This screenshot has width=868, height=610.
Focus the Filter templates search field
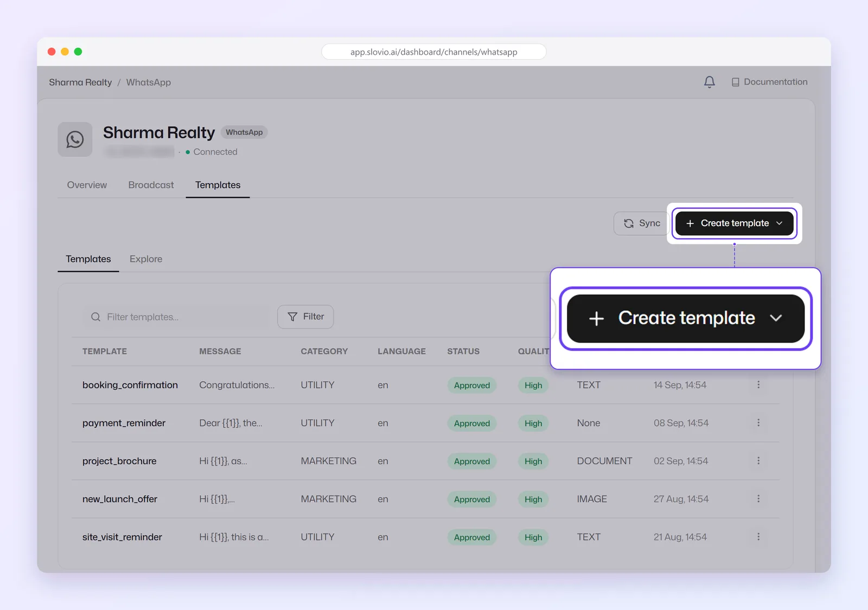(x=176, y=317)
